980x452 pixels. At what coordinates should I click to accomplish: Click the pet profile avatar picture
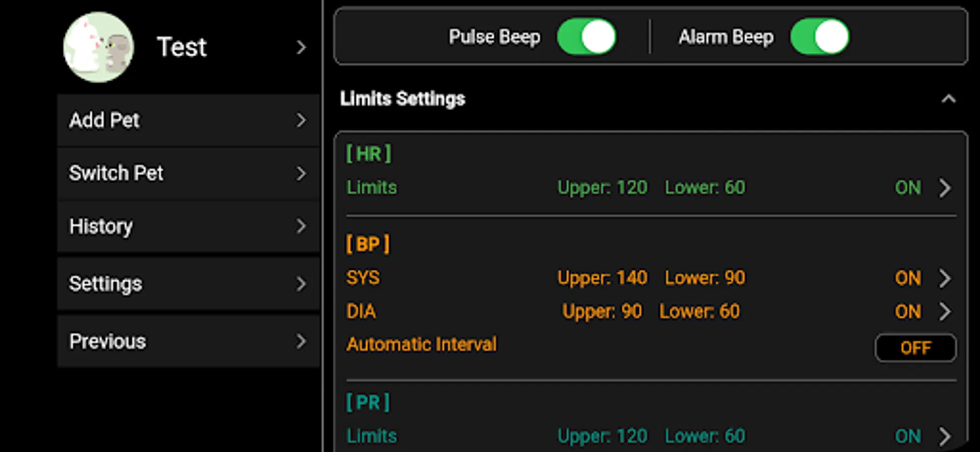tap(98, 47)
